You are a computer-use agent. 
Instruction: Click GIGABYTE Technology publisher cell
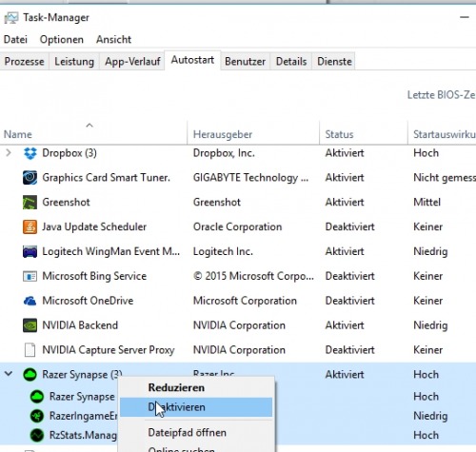(x=250, y=178)
